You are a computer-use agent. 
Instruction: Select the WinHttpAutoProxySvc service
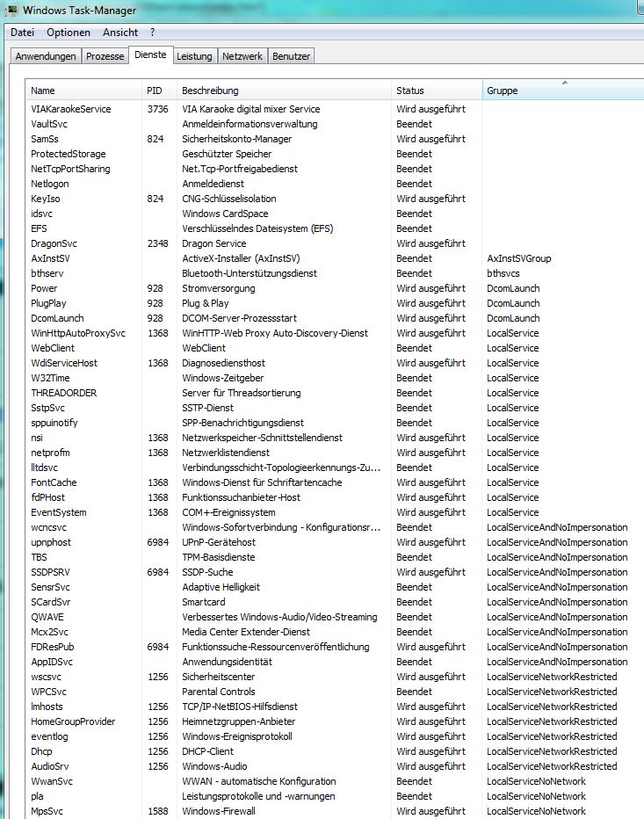78,333
